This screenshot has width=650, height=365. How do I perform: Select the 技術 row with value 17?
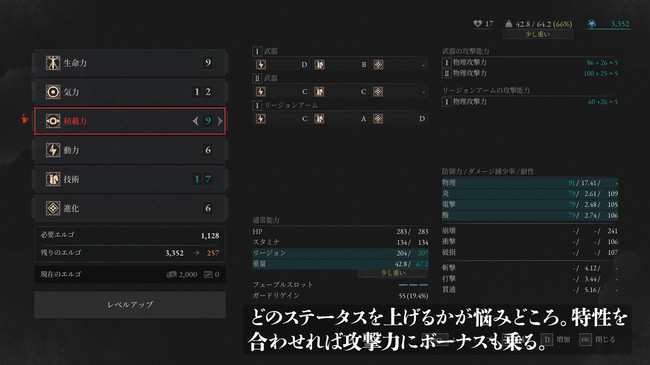[130, 179]
